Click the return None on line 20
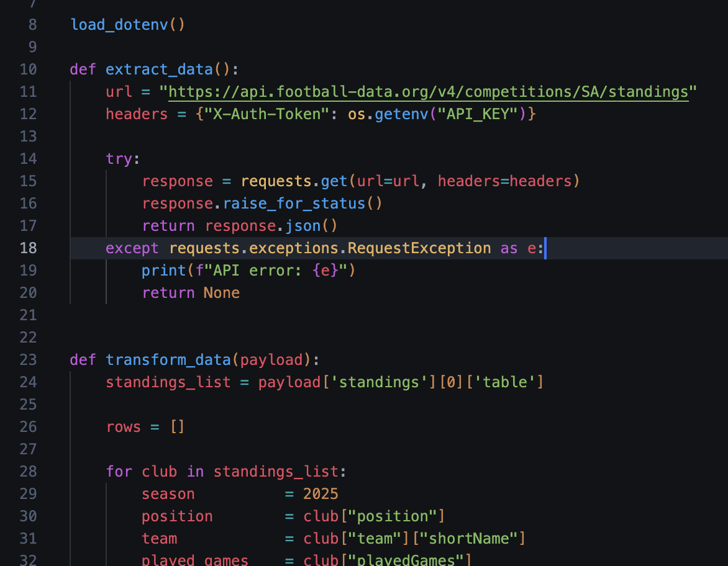 (189, 292)
